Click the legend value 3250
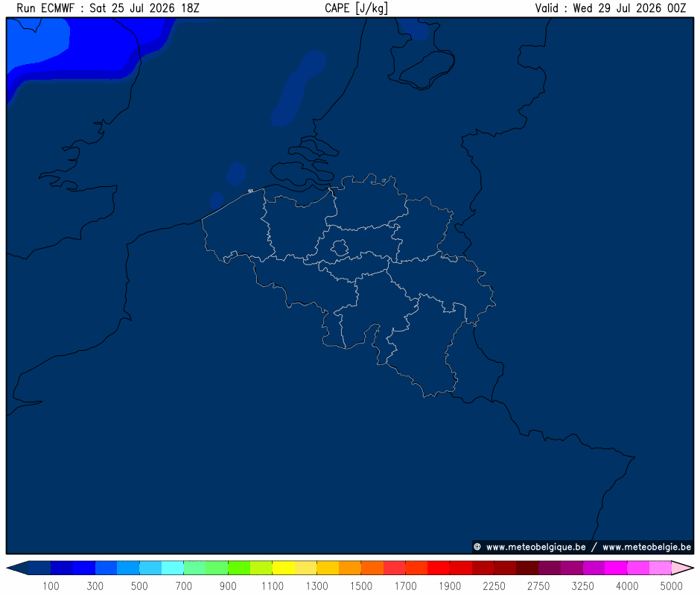This screenshot has height=596, width=700. pos(582,586)
